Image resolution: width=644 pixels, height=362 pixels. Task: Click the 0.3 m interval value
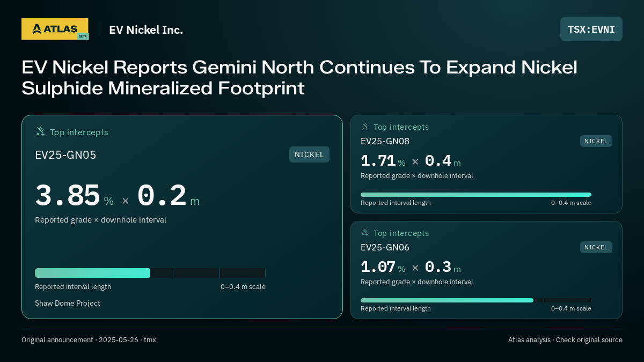tap(443, 267)
